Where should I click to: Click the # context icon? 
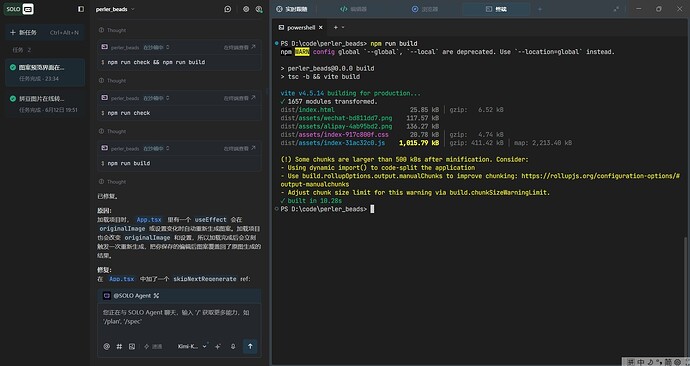coord(119,347)
